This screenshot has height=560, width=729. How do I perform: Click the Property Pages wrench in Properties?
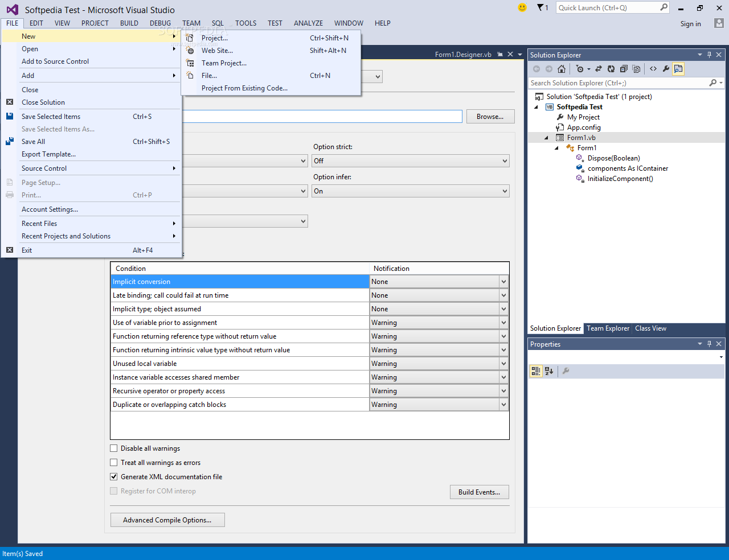coord(566,371)
